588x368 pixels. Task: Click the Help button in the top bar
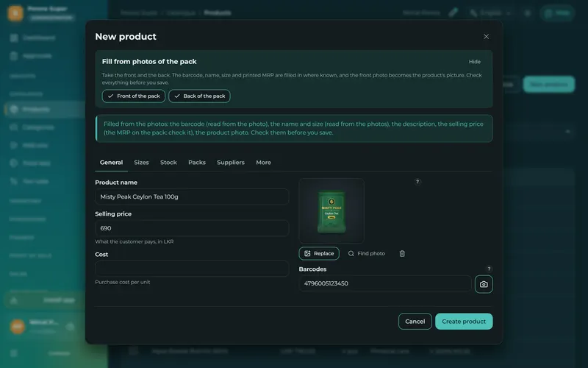coord(558,13)
